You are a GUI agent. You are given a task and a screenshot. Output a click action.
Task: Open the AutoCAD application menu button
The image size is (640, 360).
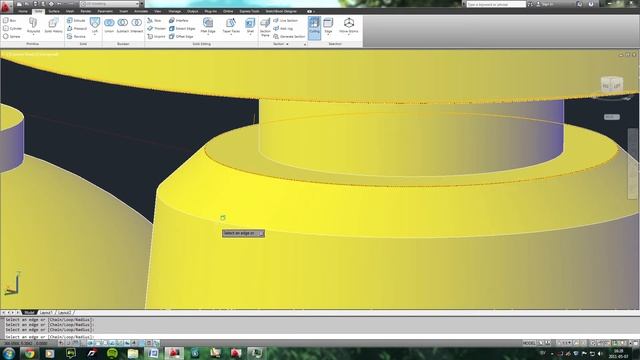coord(6,7)
